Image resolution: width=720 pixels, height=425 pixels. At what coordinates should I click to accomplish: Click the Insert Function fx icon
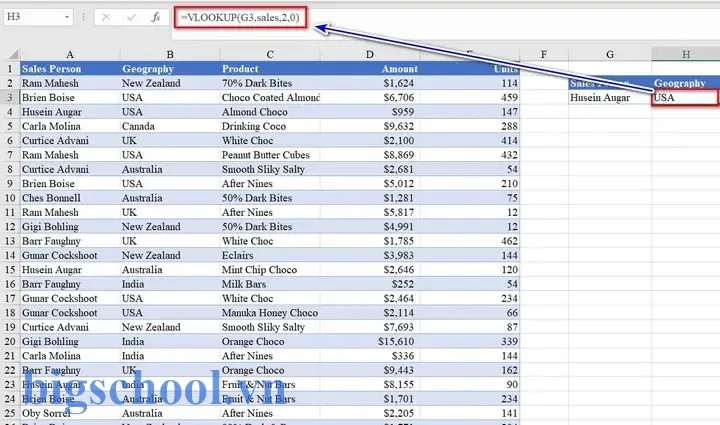156,17
